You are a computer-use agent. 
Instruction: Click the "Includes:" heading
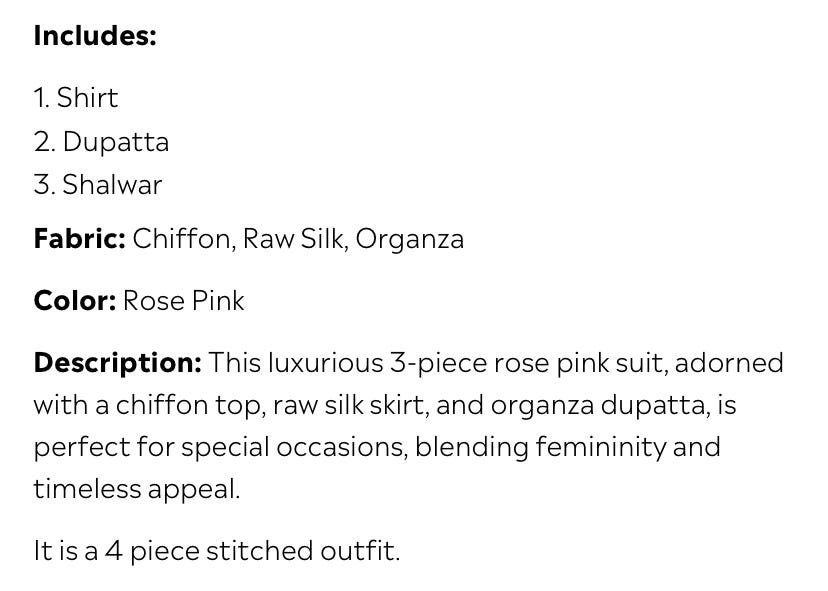tap(95, 36)
